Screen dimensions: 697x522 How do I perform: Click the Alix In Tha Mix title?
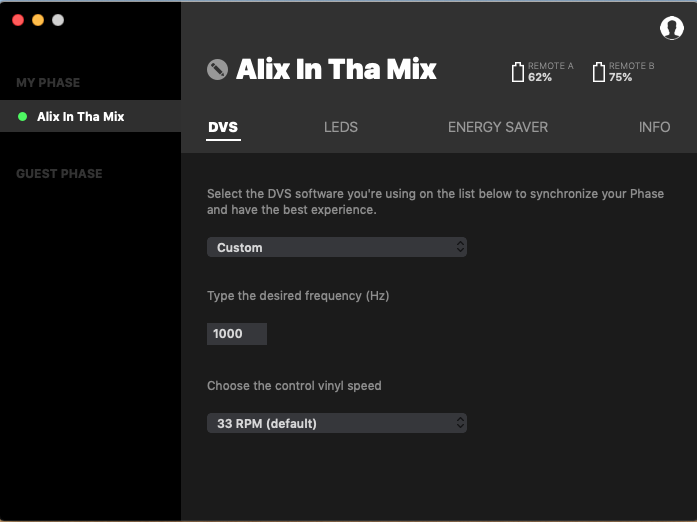(x=336, y=69)
